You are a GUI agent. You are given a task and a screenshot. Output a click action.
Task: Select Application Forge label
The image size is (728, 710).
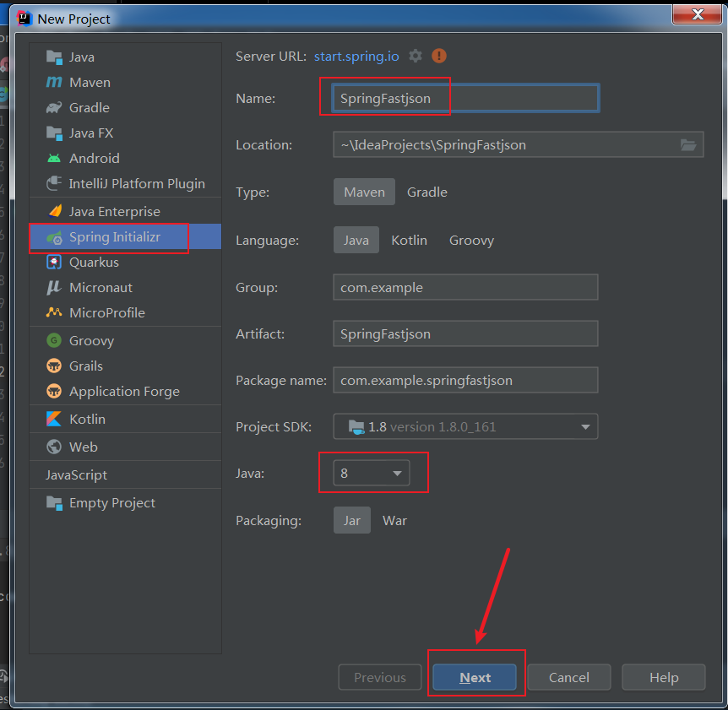click(x=124, y=391)
